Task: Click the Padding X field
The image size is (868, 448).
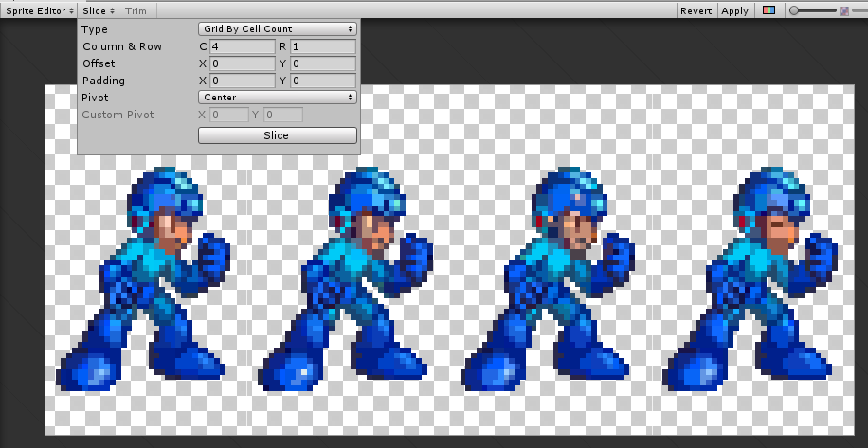Action: (x=243, y=81)
